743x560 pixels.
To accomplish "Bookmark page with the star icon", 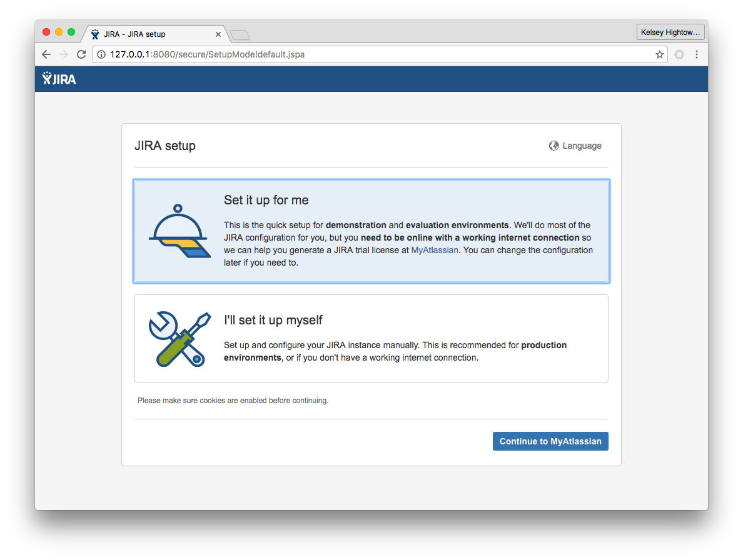I will 659,54.
